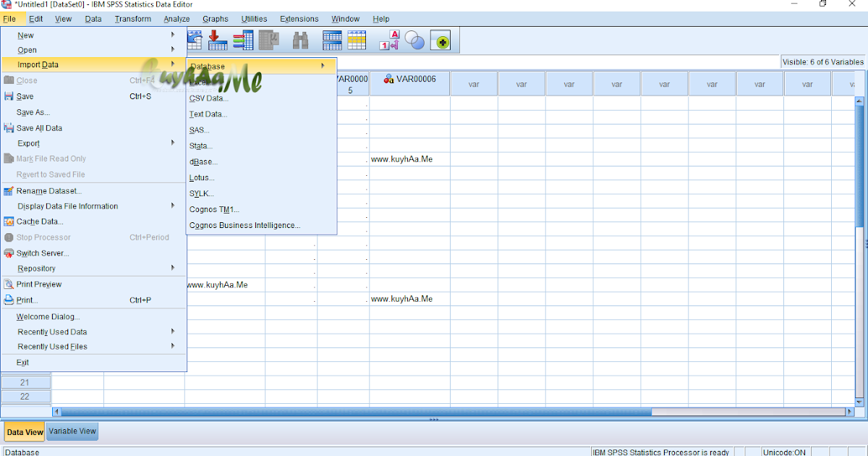Click the Select Cases yellow-row toolbar icon
The height and width of the screenshot is (456, 868).
click(x=357, y=41)
